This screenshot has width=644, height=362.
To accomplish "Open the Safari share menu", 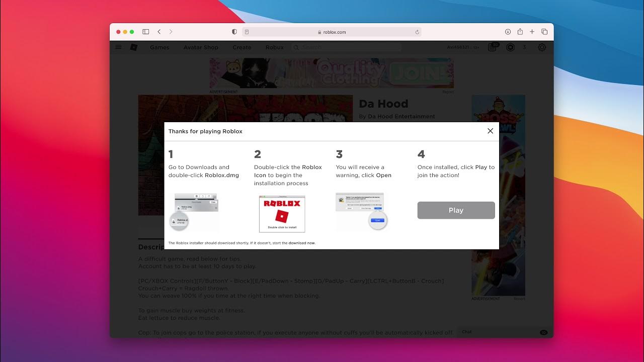I will pyautogui.click(x=520, y=32).
